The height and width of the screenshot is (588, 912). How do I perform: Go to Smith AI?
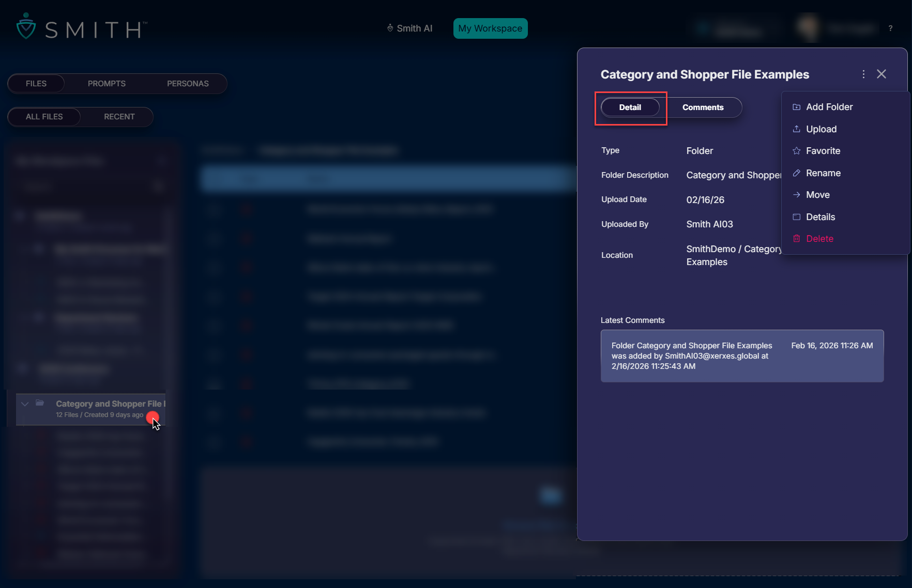pos(409,28)
